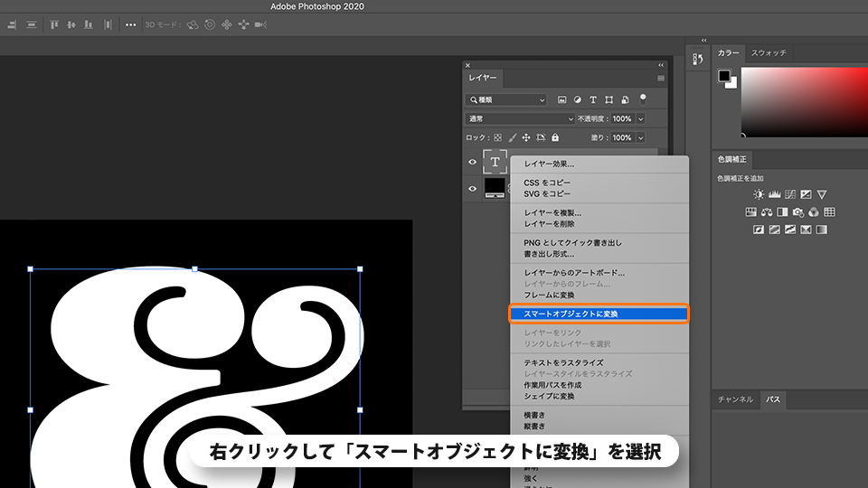The height and width of the screenshot is (488, 868).
Task: Hide the text layer with eye icon
Action: [x=472, y=162]
